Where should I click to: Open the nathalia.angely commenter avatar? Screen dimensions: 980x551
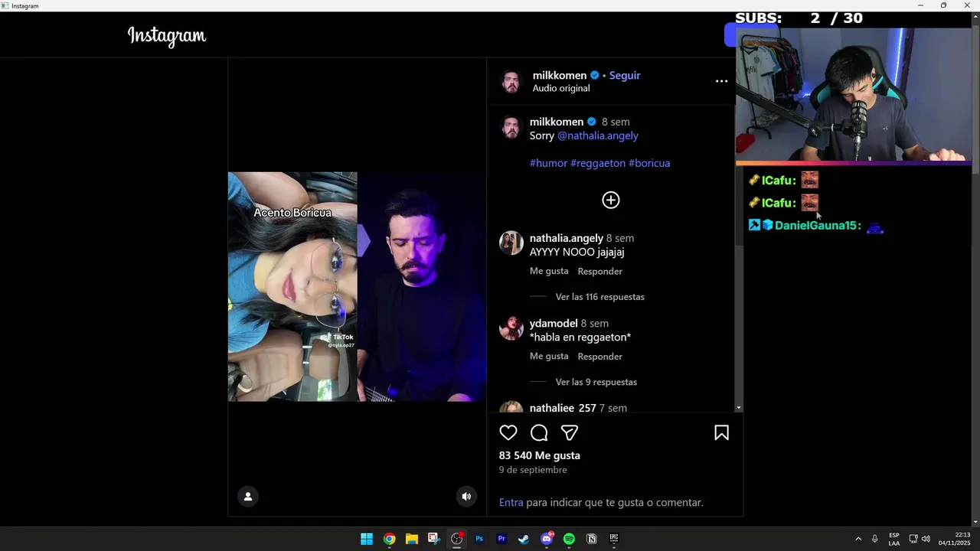coord(511,243)
